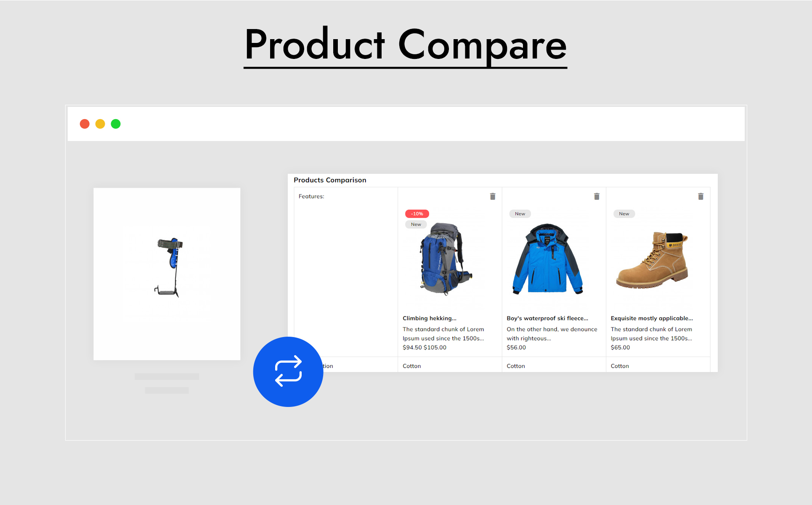Open the Boy's waterproof ski fleece link
812x505 pixels.
547,318
